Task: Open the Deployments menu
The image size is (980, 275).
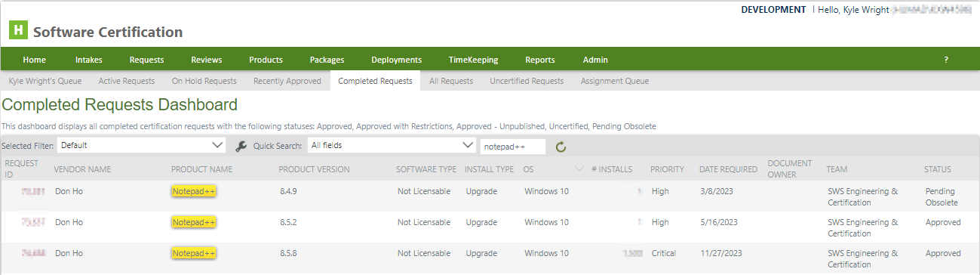Action: pos(396,60)
